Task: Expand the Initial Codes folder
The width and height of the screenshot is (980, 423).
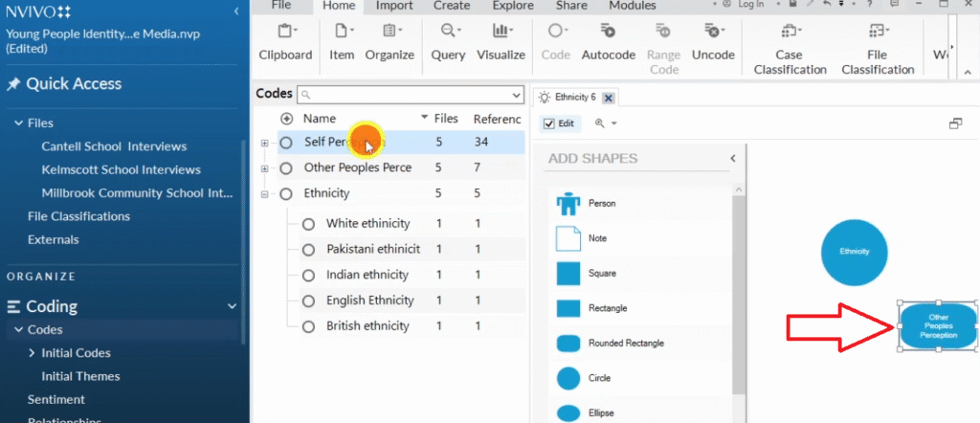Action: pos(32,353)
